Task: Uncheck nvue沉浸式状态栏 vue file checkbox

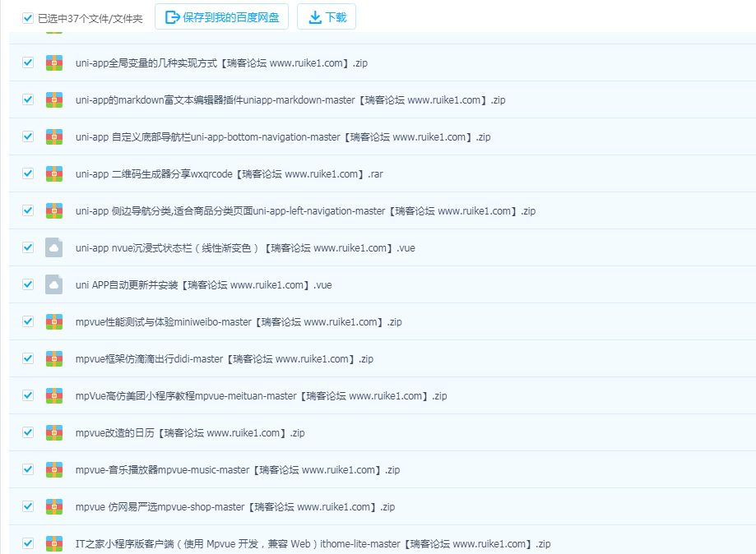Action: (28, 247)
